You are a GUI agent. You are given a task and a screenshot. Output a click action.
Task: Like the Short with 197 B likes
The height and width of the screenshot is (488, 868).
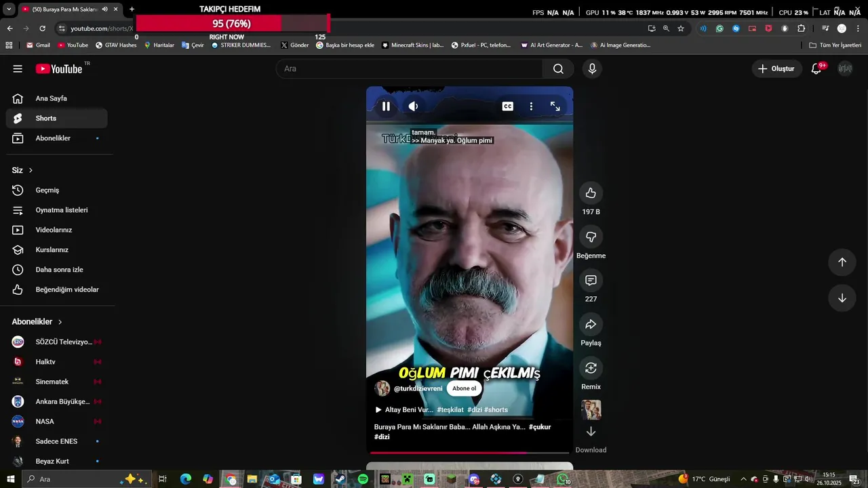(591, 193)
